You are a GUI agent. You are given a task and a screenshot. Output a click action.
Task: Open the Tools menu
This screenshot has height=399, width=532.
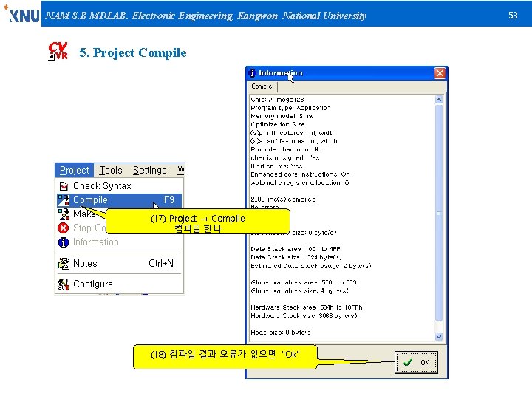click(111, 170)
